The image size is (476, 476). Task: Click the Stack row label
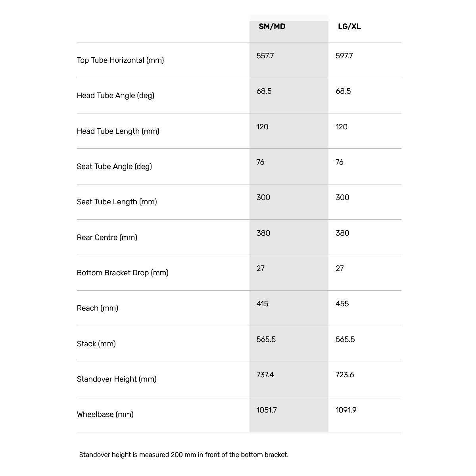[x=96, y=344]
